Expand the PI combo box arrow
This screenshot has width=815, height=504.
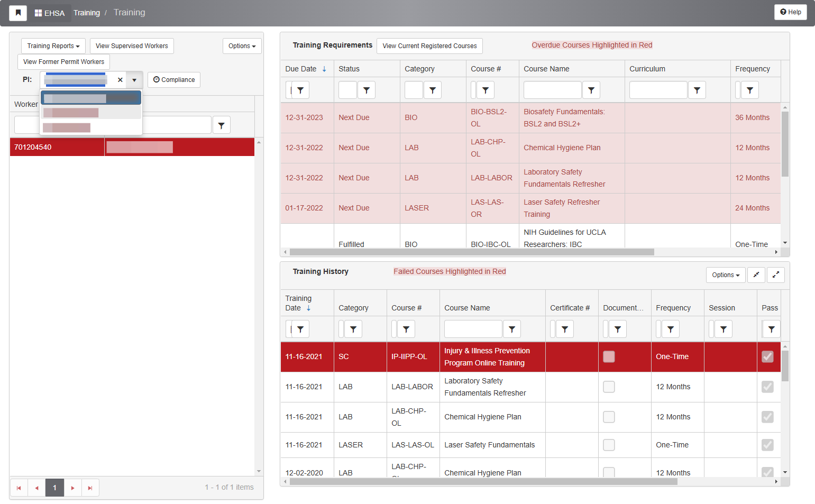click(134, 80)
